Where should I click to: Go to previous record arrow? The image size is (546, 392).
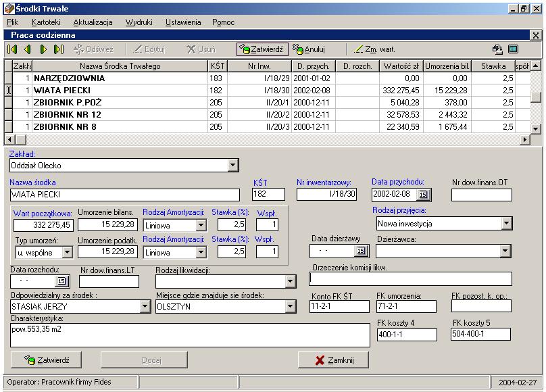[x=28, y=49]
